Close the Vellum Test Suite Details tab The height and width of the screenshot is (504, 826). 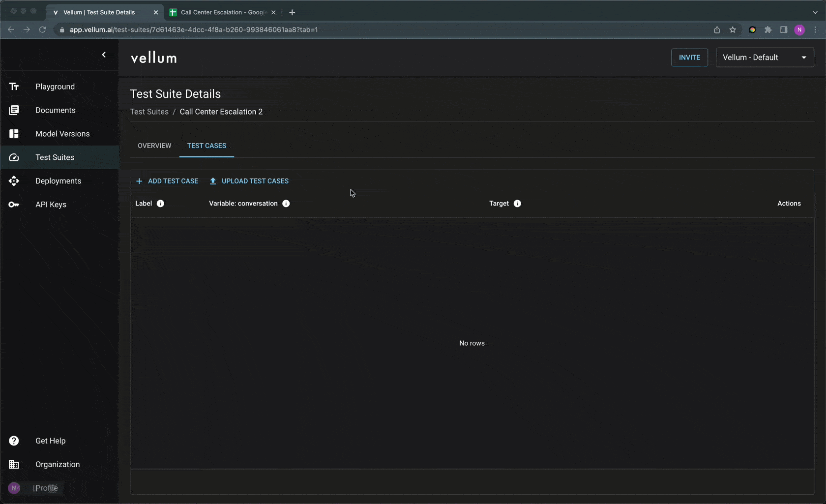pos(156,12)
